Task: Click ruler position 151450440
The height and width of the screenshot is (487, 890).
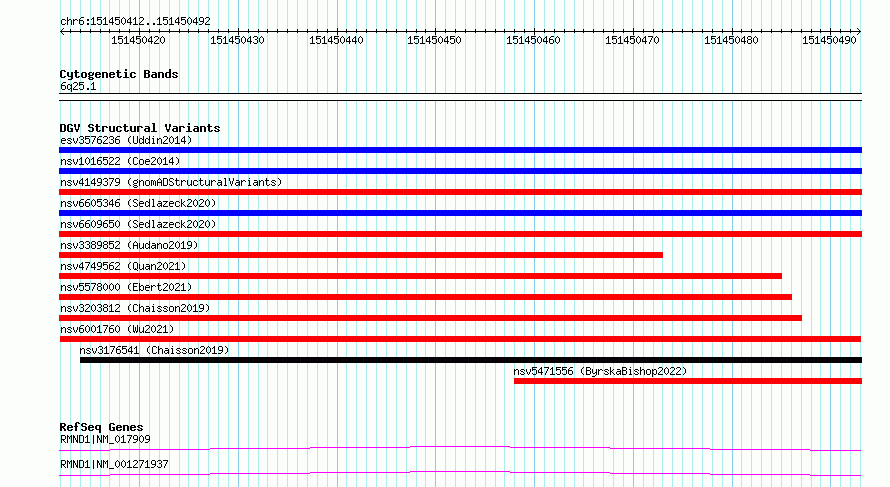Action: [335, 40]
